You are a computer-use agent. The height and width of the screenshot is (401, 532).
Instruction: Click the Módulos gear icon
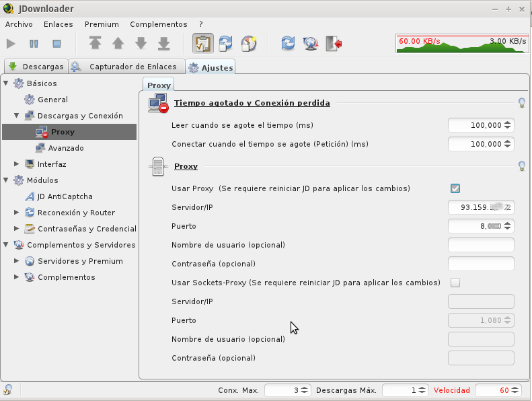[x=19, y=180]
